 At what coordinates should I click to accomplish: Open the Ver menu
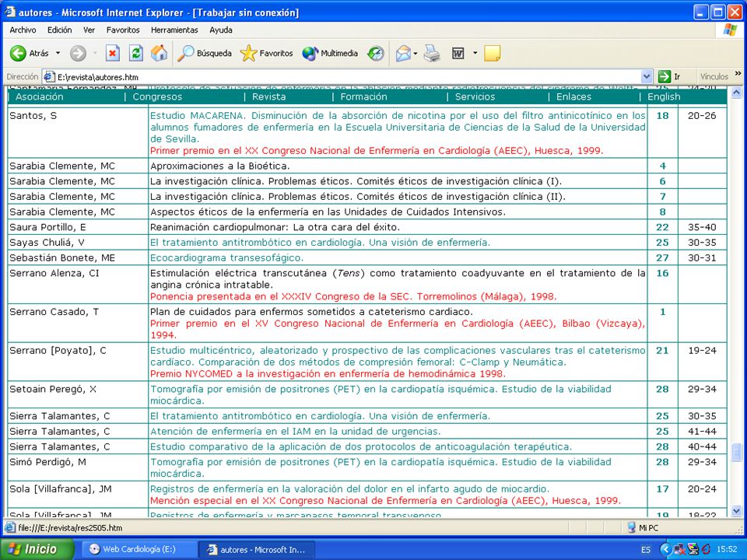[89, 30]
